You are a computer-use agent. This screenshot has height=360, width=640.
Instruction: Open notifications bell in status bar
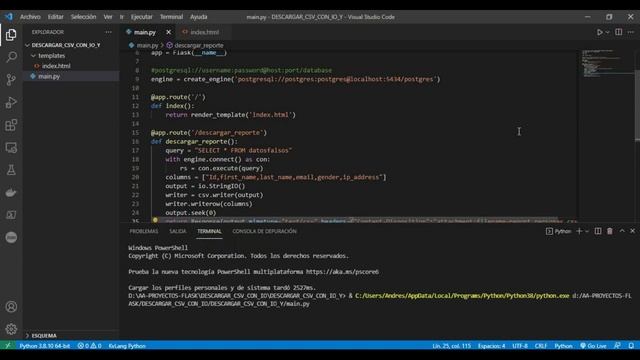click(x=631, y=346)
